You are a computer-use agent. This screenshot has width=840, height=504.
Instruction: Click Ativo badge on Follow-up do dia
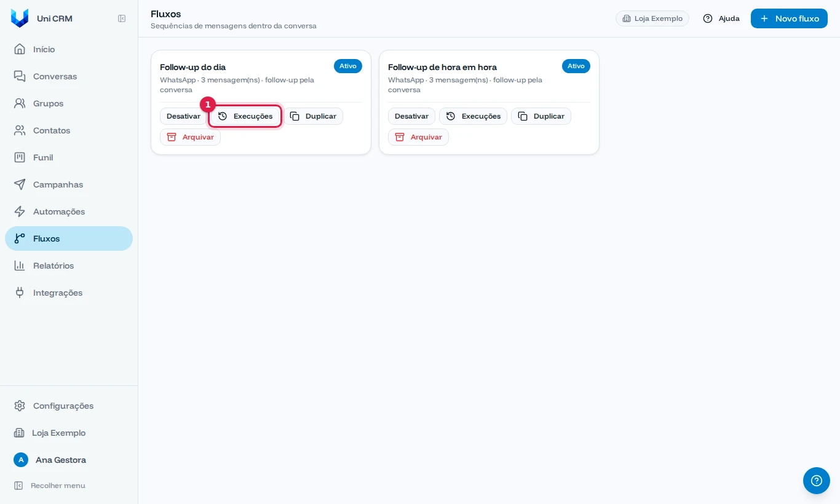click(x=348, y=66)
